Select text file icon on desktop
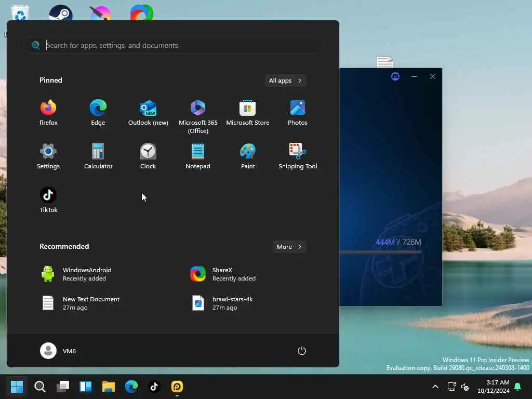Image resolution: width=532 pixels, height=399 pixels. click(385, 62)
